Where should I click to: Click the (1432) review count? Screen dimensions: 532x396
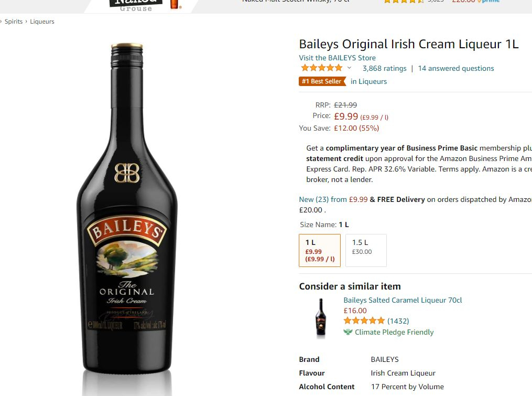pyautogui.click(x=398, y=321)
